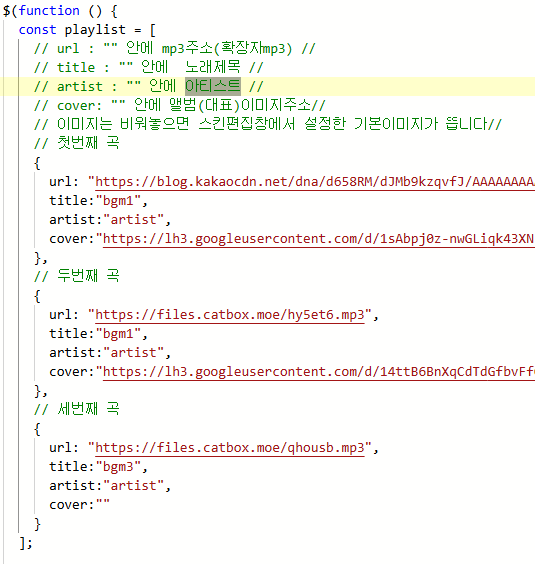
Task: Click the comment "// 세번째 곡"
Action: click(77, 409)
